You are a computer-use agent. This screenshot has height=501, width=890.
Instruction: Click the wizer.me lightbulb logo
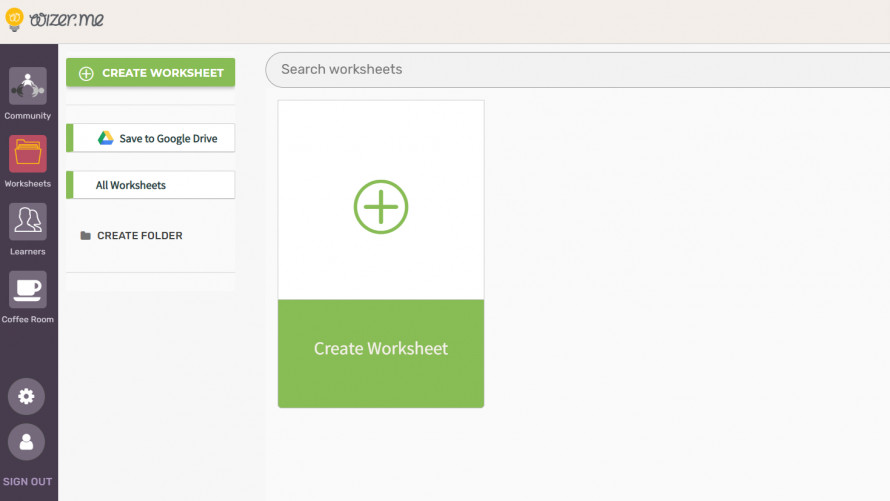(x=14, y=20)
